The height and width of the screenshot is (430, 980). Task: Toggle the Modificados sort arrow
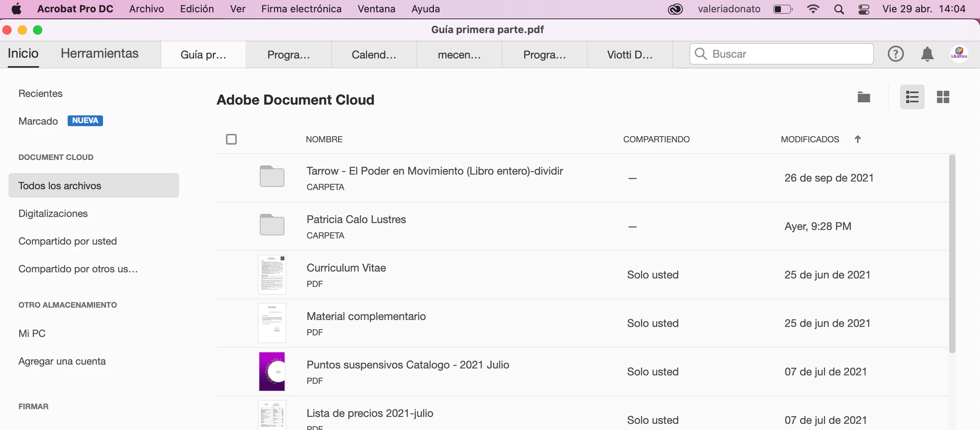point(857,139)
